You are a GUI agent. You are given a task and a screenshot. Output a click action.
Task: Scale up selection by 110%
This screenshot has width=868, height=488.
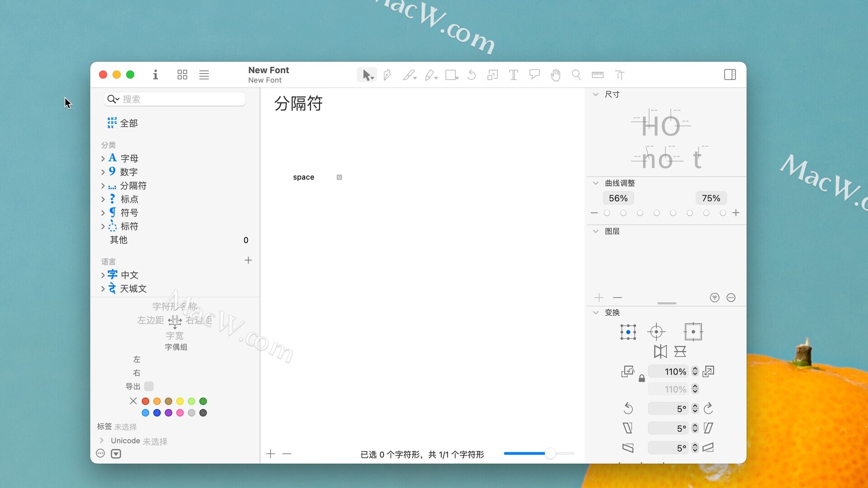pyautogui.click(x=708, y=371)
